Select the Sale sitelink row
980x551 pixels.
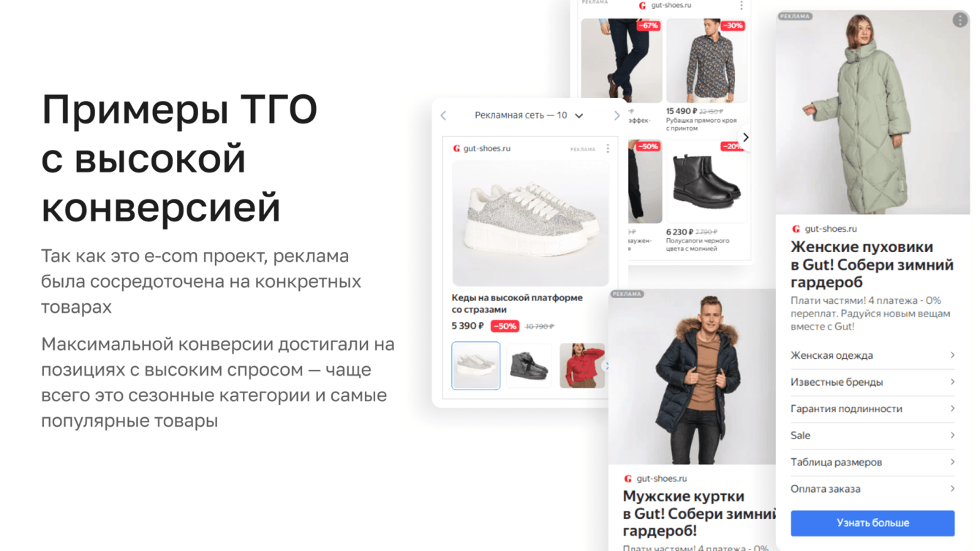pos(872,436)
